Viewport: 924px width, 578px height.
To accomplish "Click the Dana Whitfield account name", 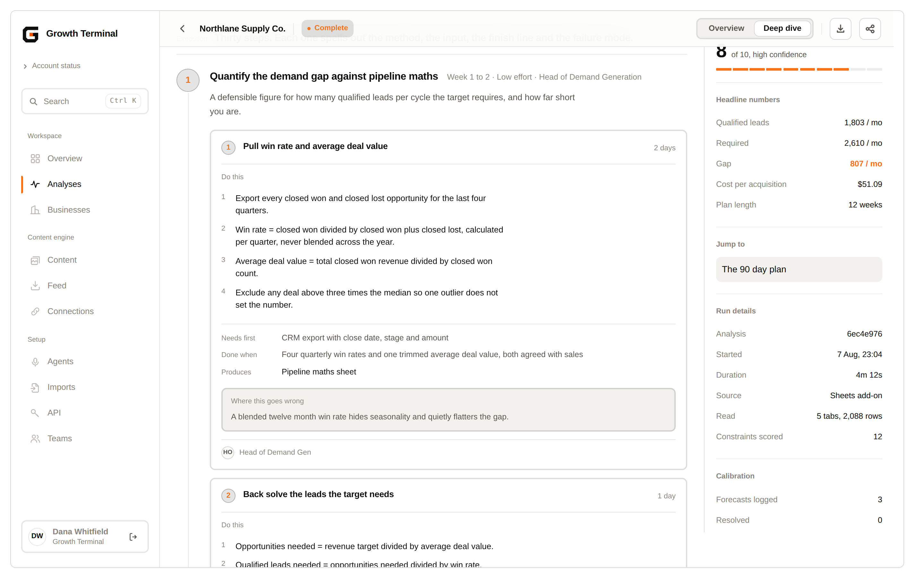I will [80, 531].
